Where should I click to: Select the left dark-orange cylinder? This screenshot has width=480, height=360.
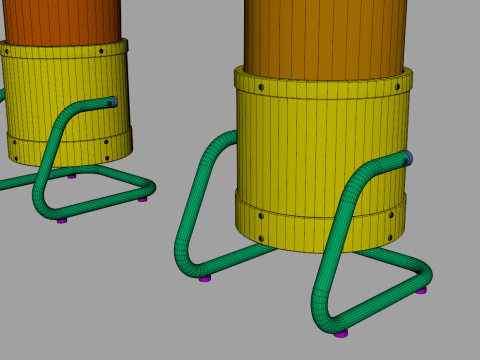tap(62, 22)
